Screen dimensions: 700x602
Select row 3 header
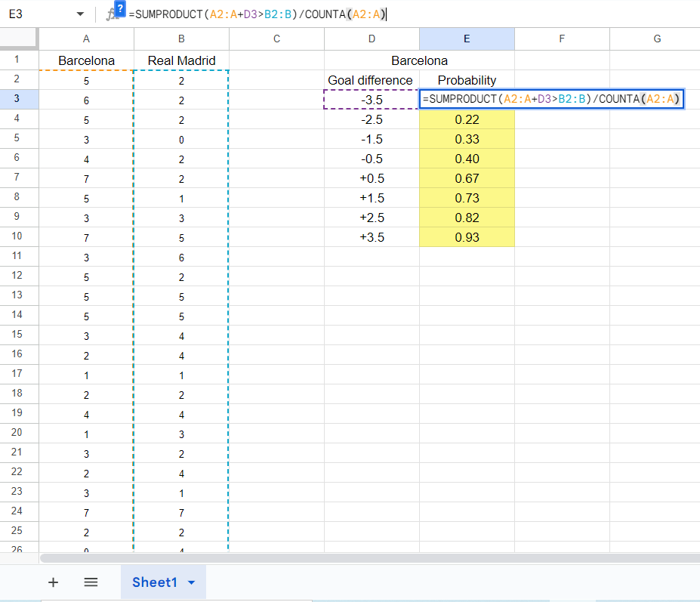point(19,99)
